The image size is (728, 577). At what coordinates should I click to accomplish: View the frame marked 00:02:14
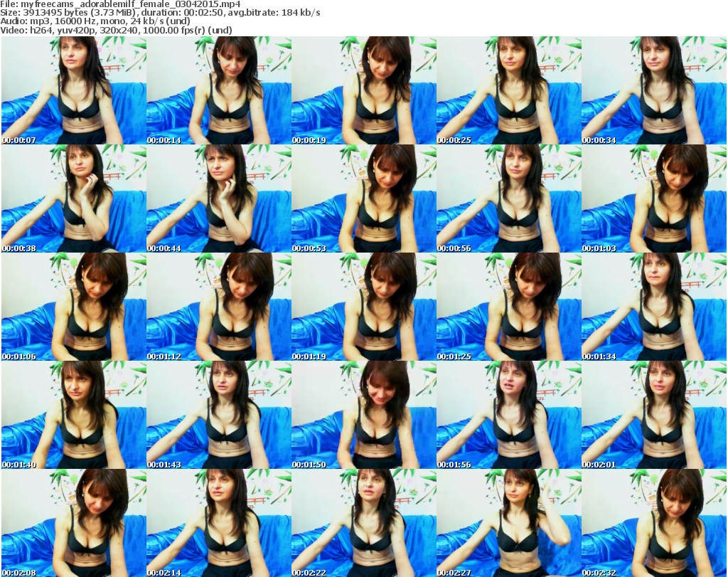(x=219, y=523)
